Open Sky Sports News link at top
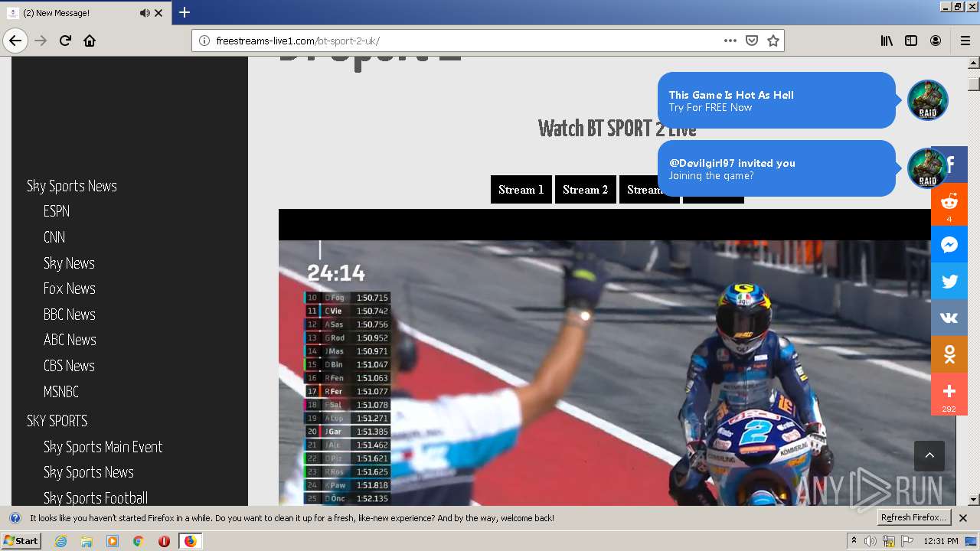Image resolution: width=980 pixels, height=551 pixels. click(72, 186)
